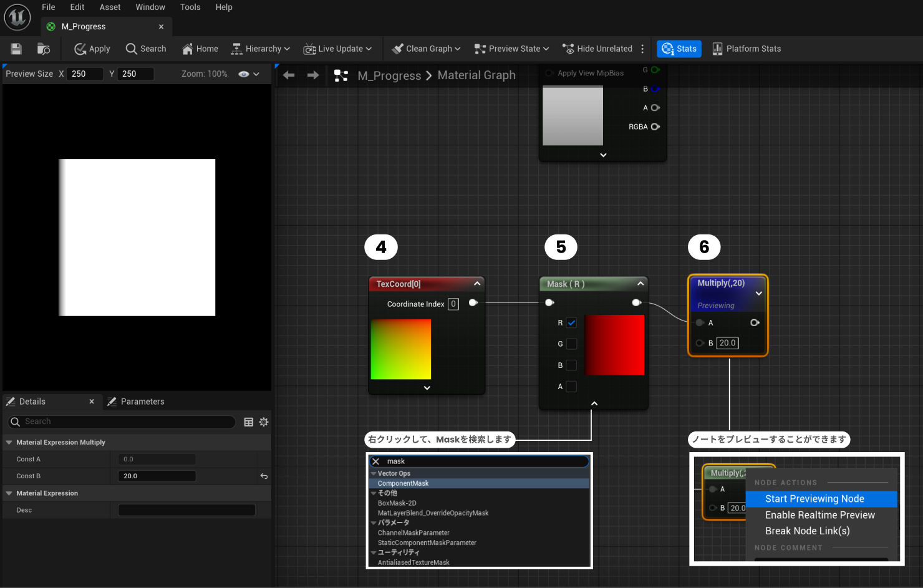This screenshot has width=923, height=588.
Task: Click the Const B value field
Action: tap(157, 476)
